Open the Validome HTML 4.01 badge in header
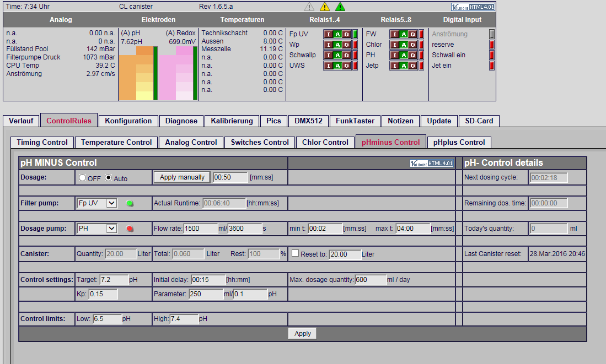The width and height of the screenshot is (606, 364). click(473, 7)
